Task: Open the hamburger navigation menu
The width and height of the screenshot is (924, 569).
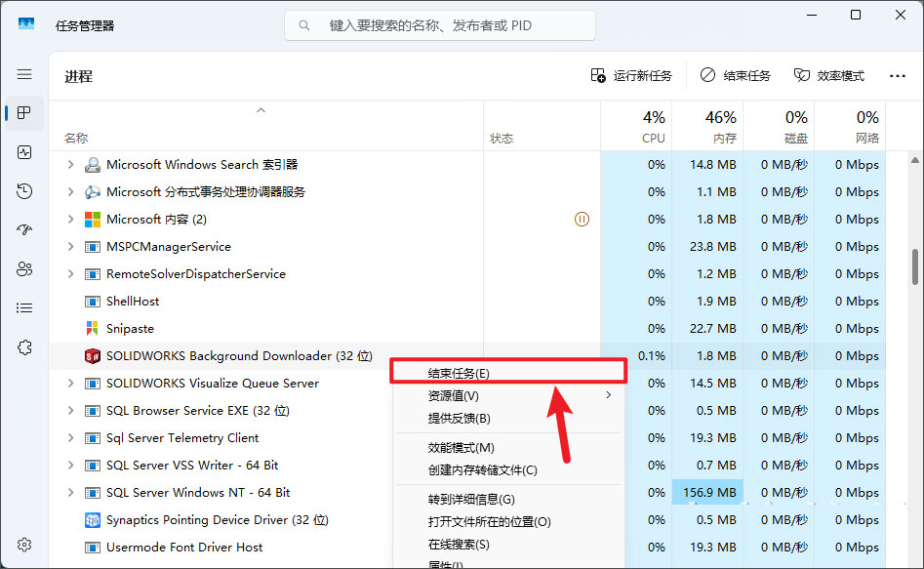Action: click(x=24, y=74)
